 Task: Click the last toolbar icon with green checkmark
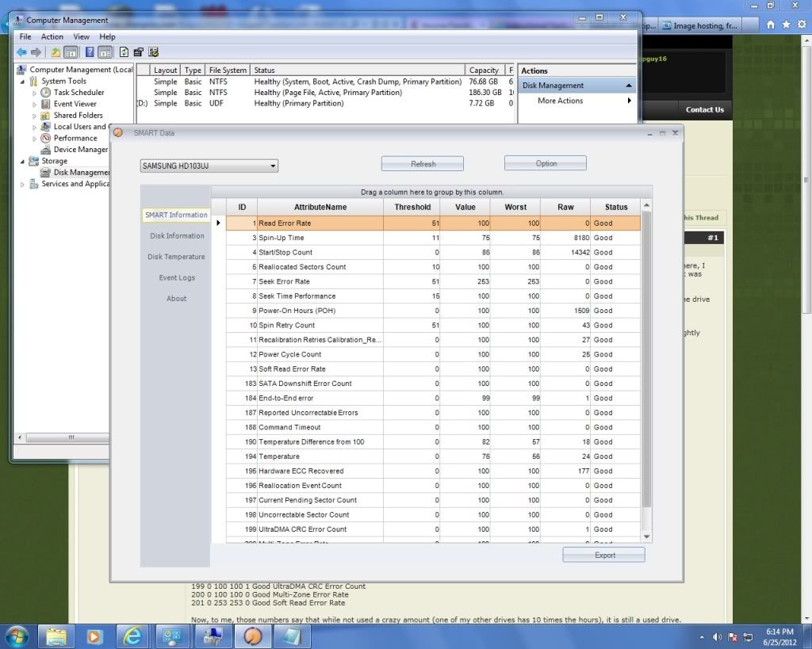click(153, 52)
